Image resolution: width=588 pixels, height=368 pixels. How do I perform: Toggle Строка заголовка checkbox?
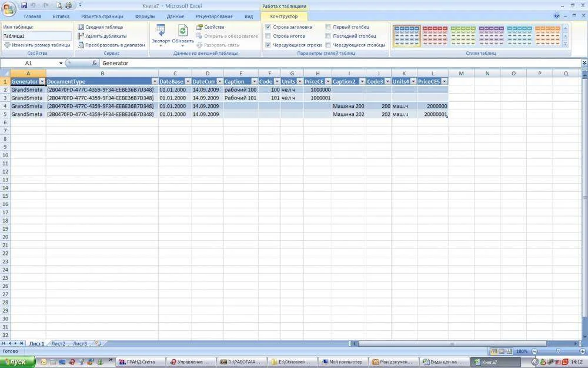268,27
